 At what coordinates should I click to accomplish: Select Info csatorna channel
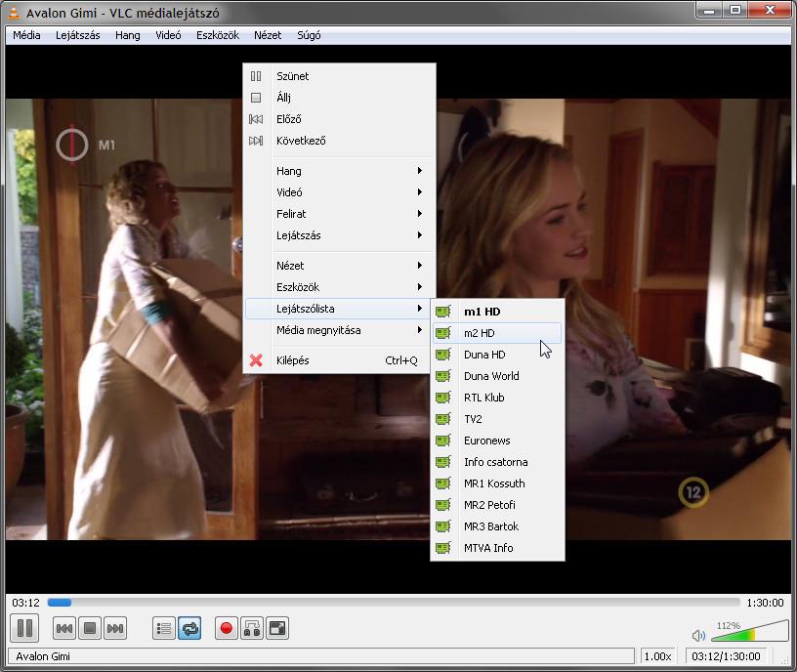coord(497,462)
